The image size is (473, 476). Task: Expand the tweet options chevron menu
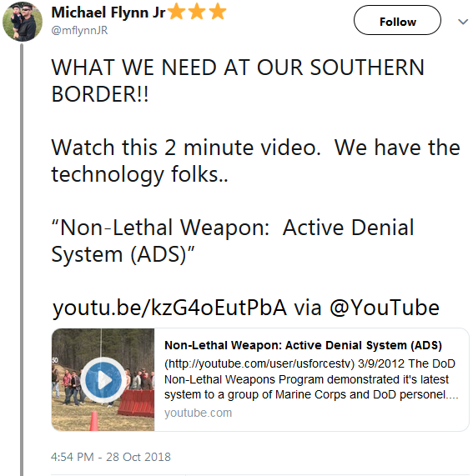(463, 22)
